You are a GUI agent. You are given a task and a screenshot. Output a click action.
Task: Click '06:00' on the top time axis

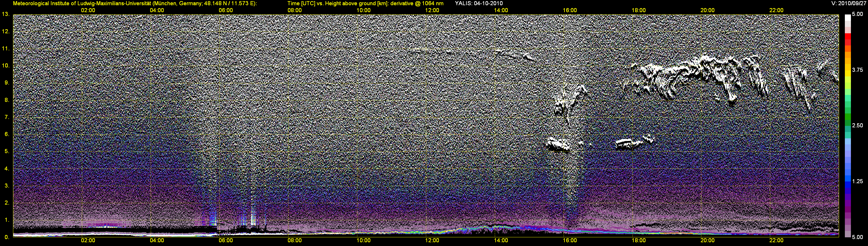226,10
